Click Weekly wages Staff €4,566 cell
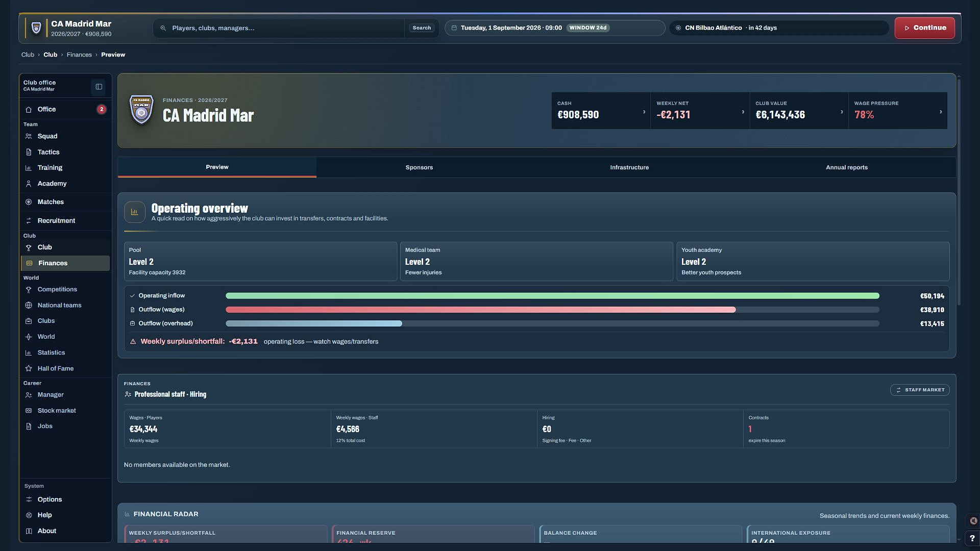Screen dimensions: 980x551 click(434, 429)
